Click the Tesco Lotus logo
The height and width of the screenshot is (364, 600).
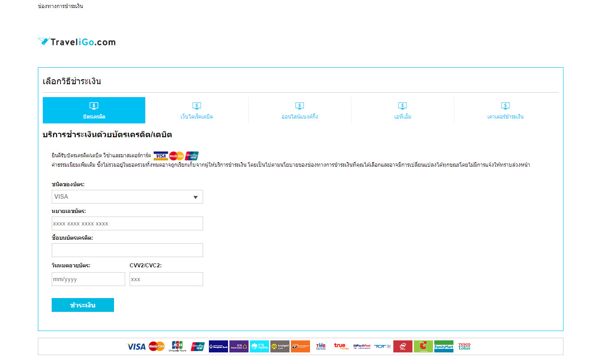[464, 346]
